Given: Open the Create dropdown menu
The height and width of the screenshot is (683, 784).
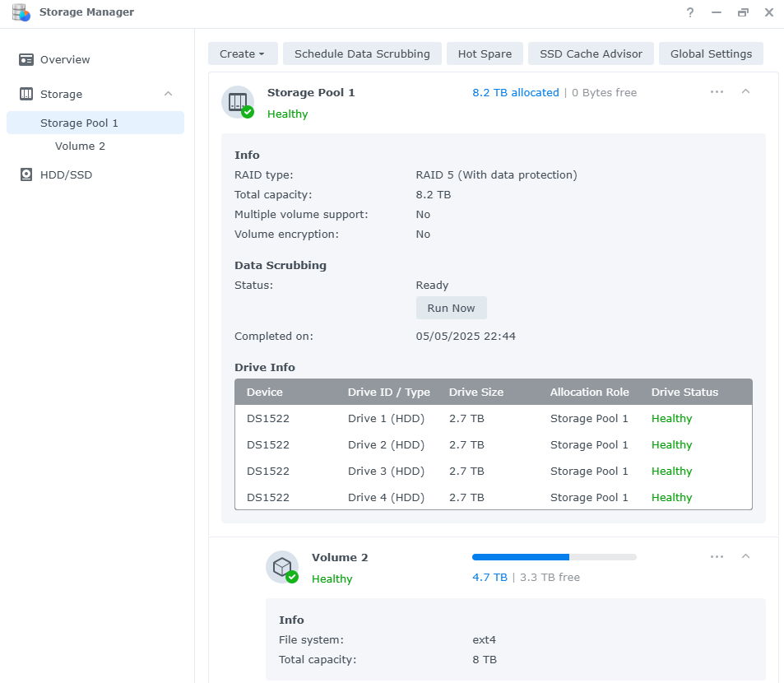Looking at the screenshot, I should click(243, 54).
